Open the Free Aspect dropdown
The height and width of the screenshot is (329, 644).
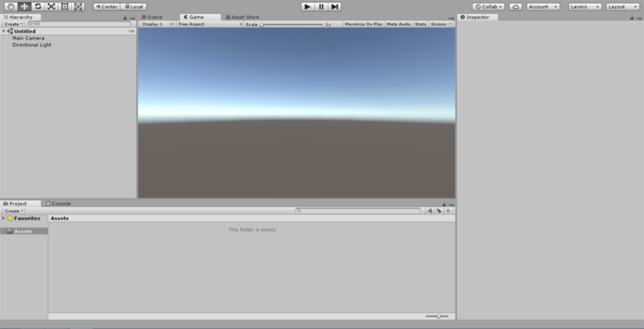coord(210,24)
